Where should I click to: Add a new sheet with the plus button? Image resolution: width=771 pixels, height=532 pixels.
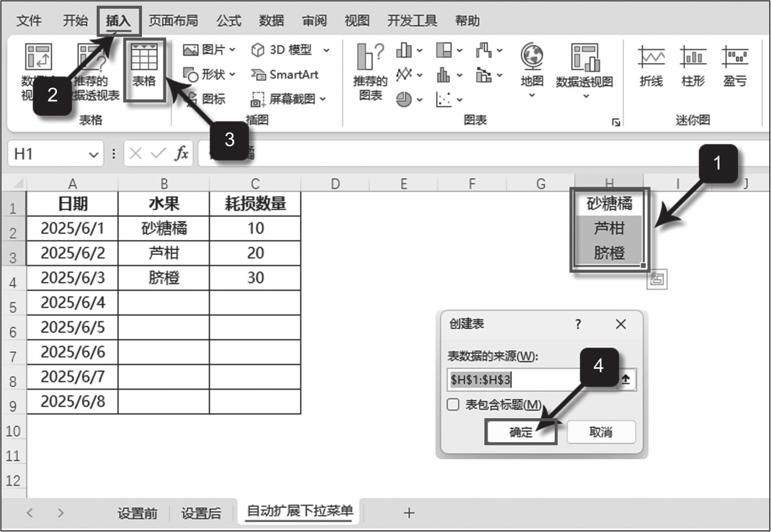pyautogui.click(x=409, y=513)
